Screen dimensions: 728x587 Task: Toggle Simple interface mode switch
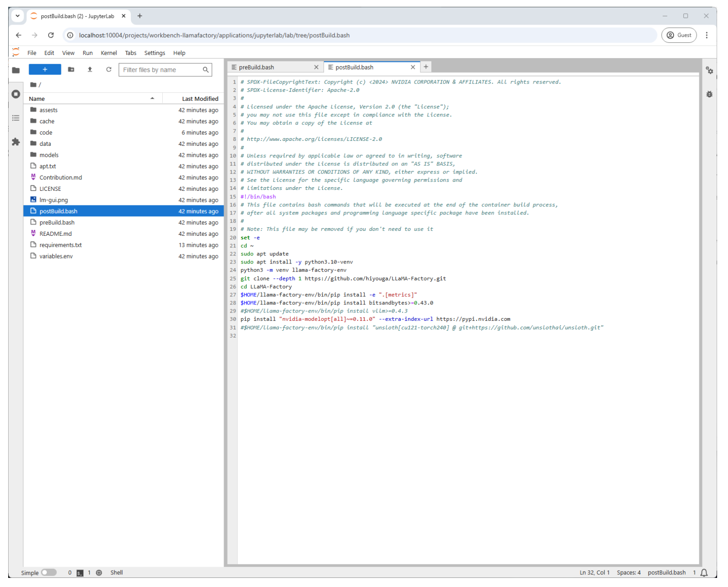click(49, 572)
